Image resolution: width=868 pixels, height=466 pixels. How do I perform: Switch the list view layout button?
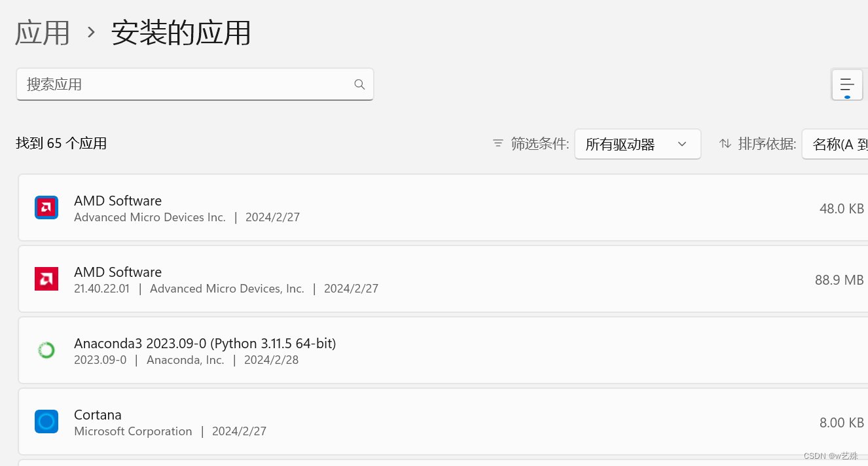[847, 85]
